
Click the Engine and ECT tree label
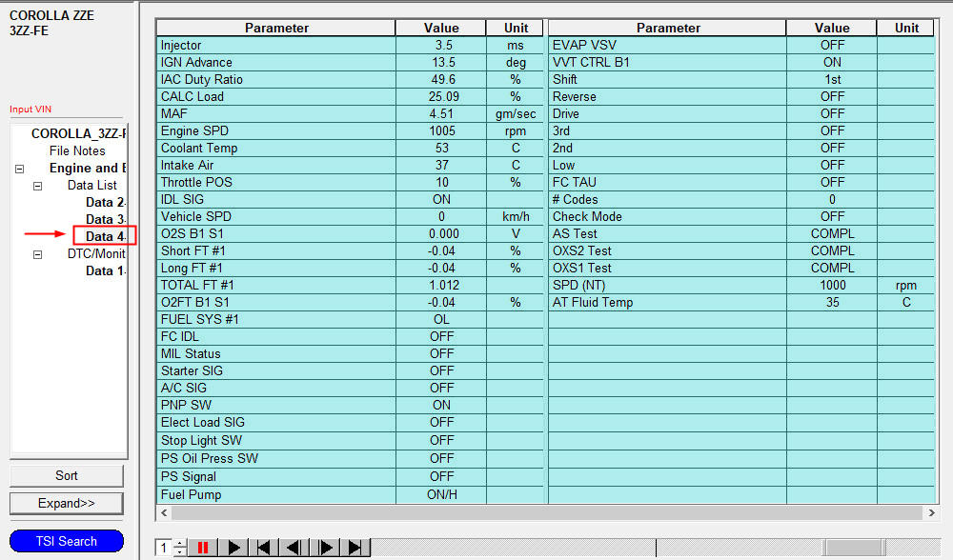point(88,169)
